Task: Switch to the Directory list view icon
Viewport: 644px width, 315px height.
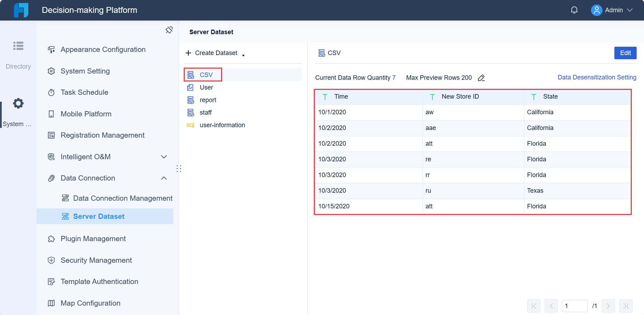Action: 18,46
